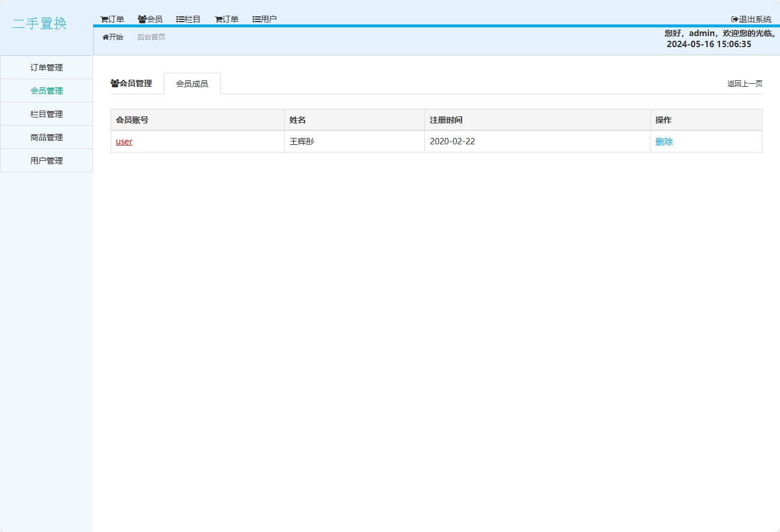Open 订单管理 in the left sidebar
Screen dimensions: 780x532
(x=47, y=68)
